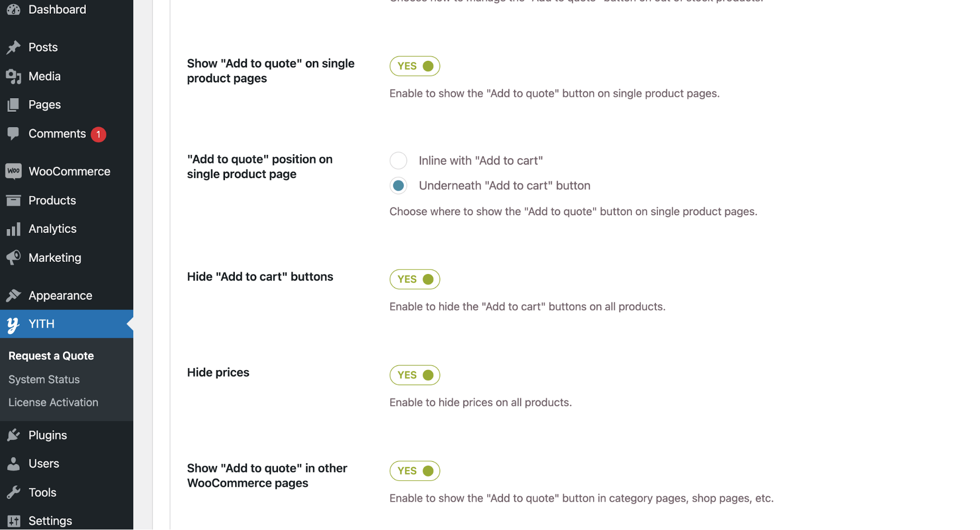This screenshot has width=980, height=530.
Task: Open the WooCommerce menu icon
Action: pyautogui.click(x=13, y=171)
